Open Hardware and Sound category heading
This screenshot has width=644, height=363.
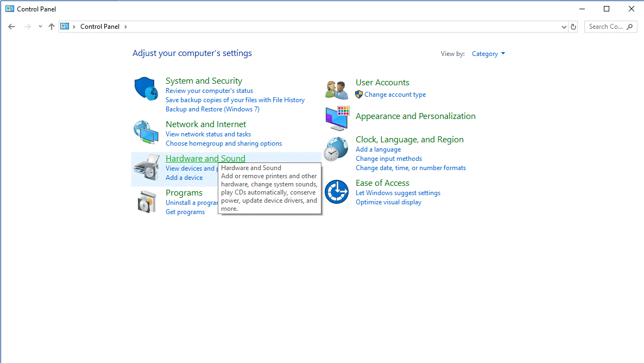coord(205,158)
